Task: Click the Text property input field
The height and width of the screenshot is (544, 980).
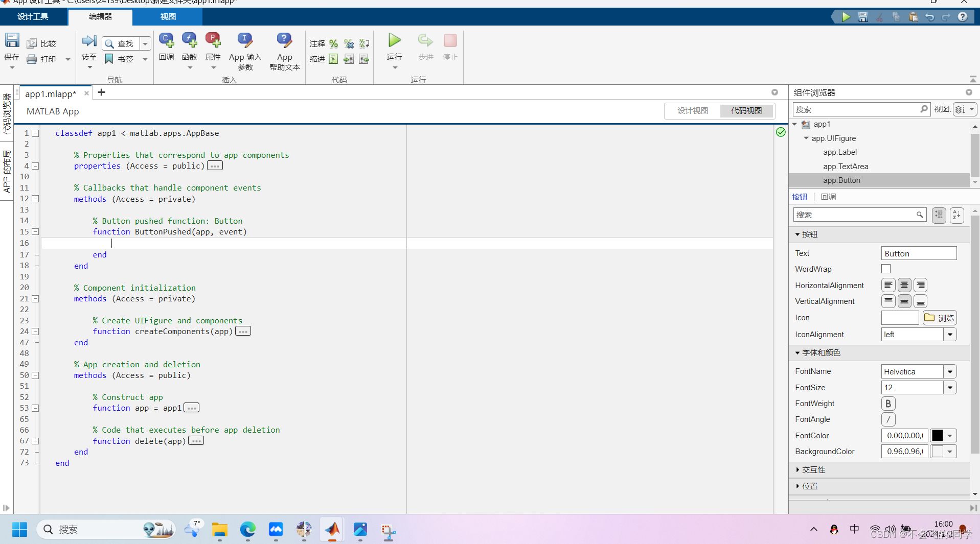Action: 919,254
